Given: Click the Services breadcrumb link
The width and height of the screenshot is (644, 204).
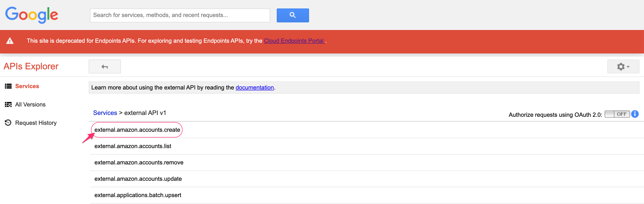Looking at the screenshot, I should click(x=105, y=113).
